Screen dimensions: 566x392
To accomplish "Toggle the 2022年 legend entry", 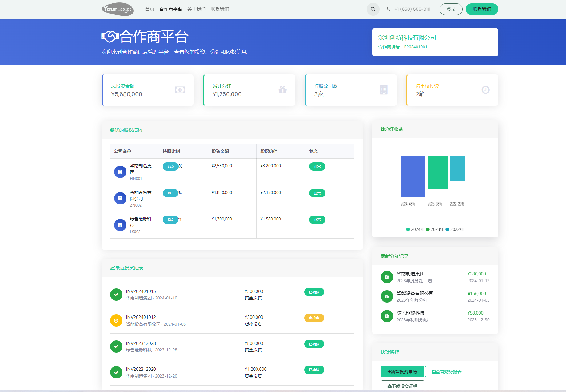I will (455, 229).
